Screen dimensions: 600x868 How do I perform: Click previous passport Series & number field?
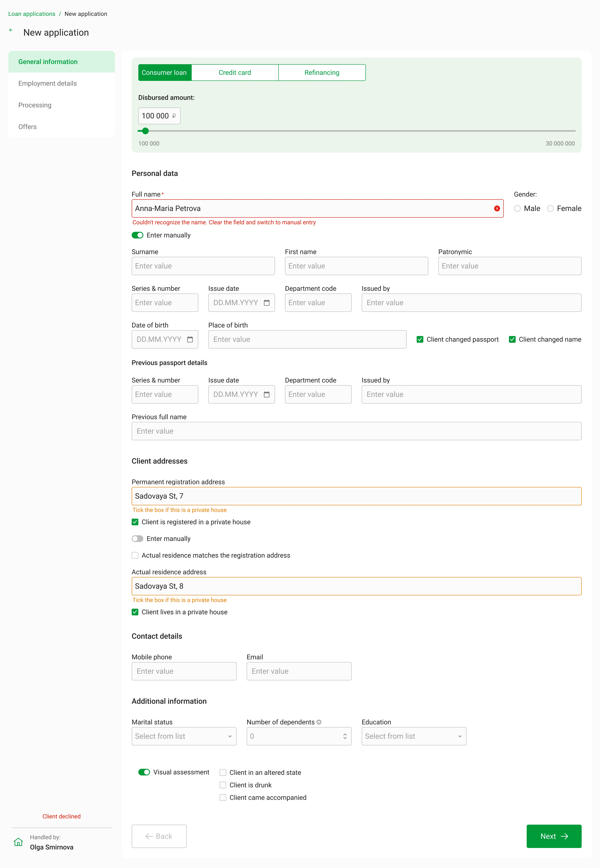point(165,395)
